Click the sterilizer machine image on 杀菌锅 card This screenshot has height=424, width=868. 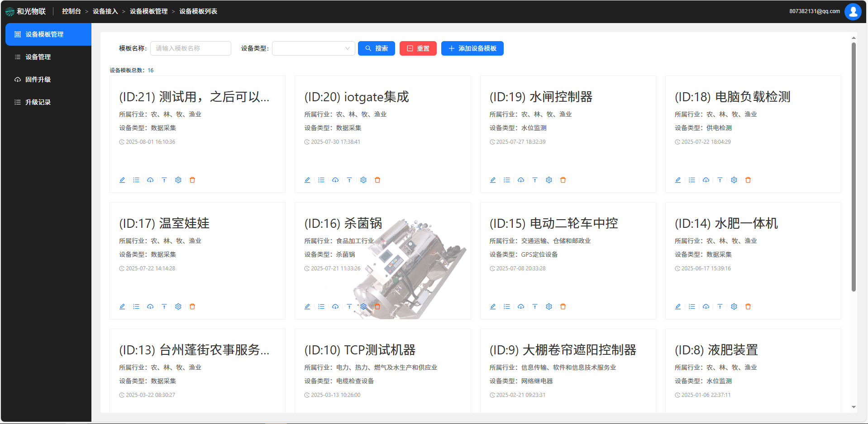point(410,269)
